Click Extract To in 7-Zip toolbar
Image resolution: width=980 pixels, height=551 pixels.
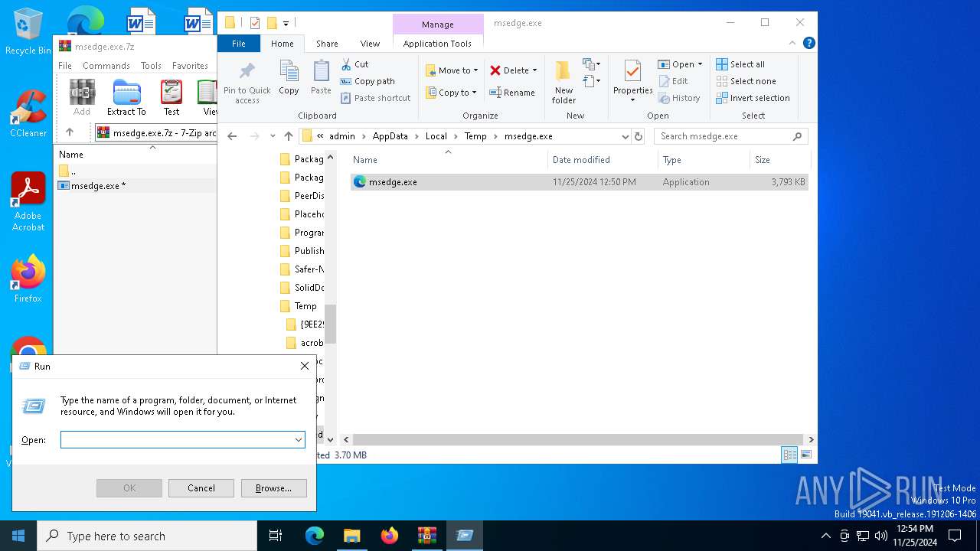coord(126,97)
